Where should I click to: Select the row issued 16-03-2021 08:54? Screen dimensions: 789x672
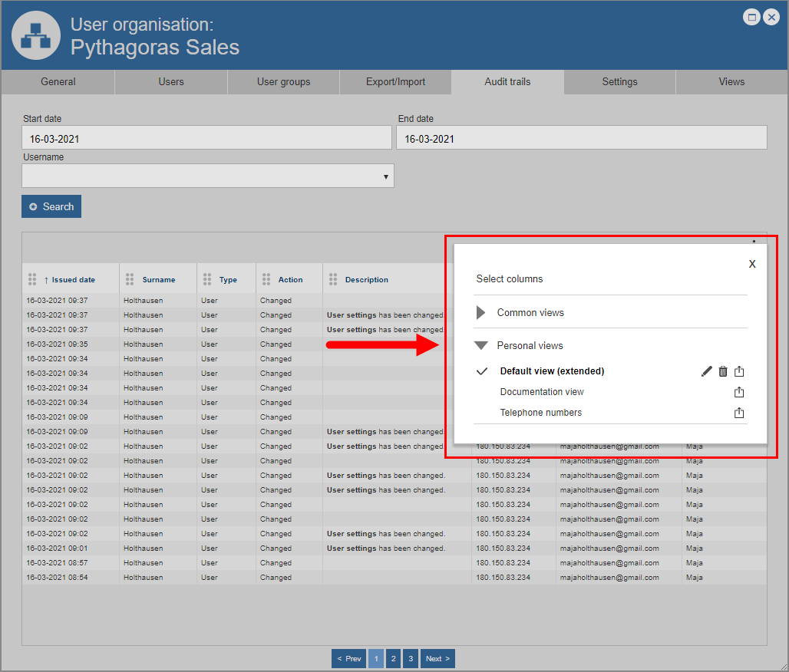coord(394,578)
